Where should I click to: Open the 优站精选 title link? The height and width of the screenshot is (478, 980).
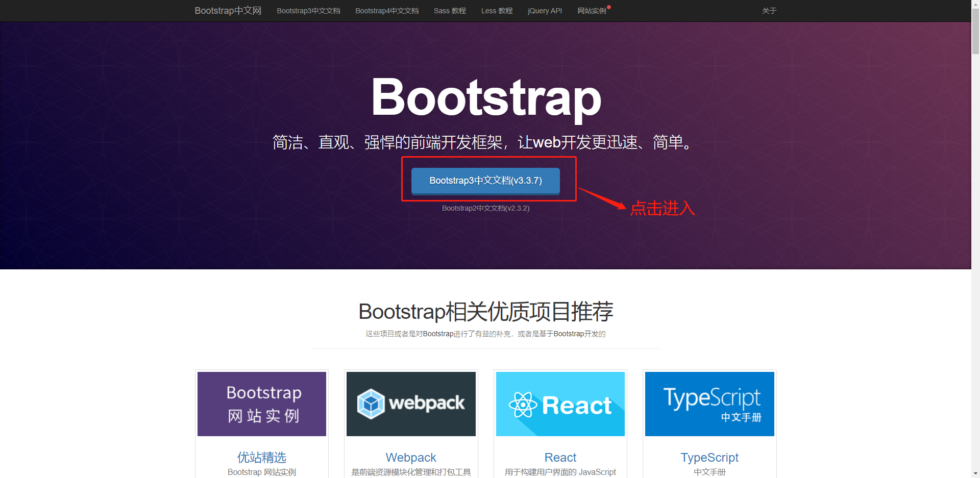(262, 457)
